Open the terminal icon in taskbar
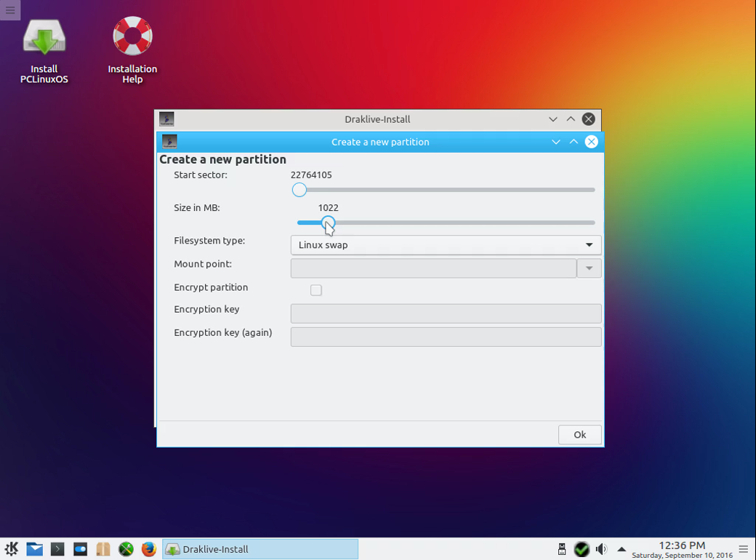The image size is (756, 560). [57, 549]
